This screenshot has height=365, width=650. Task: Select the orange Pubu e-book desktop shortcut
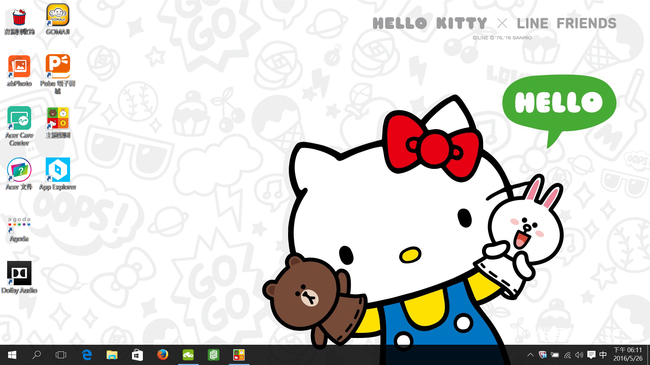58,74
